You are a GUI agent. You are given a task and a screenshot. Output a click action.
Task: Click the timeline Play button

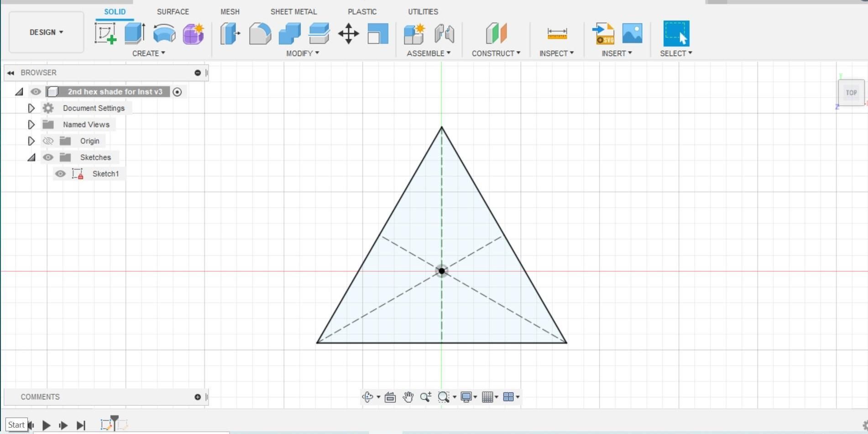(46, 425)
